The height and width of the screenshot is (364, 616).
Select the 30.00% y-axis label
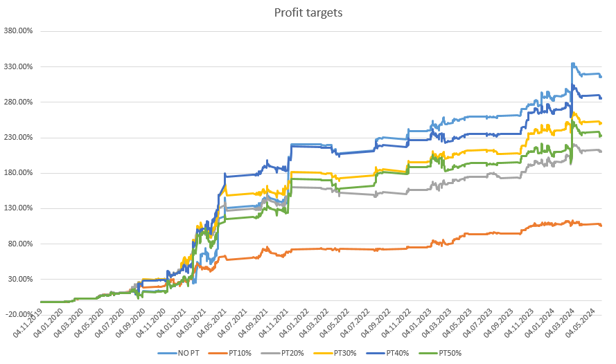[x=21, y=279]
